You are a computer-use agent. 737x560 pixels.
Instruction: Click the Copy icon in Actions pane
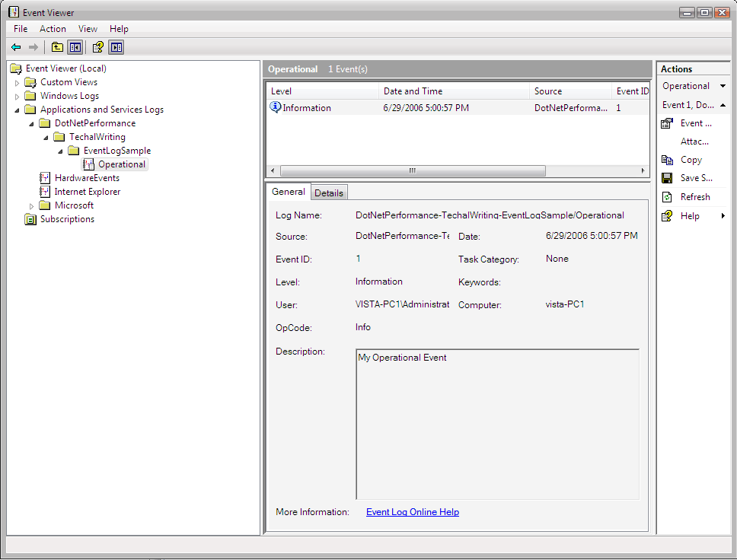coord(667,161)
